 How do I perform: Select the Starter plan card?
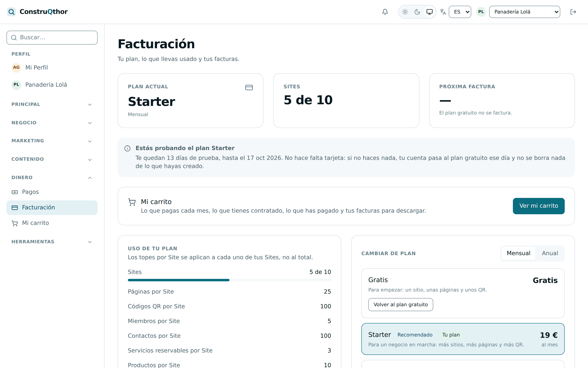(463, 339)
